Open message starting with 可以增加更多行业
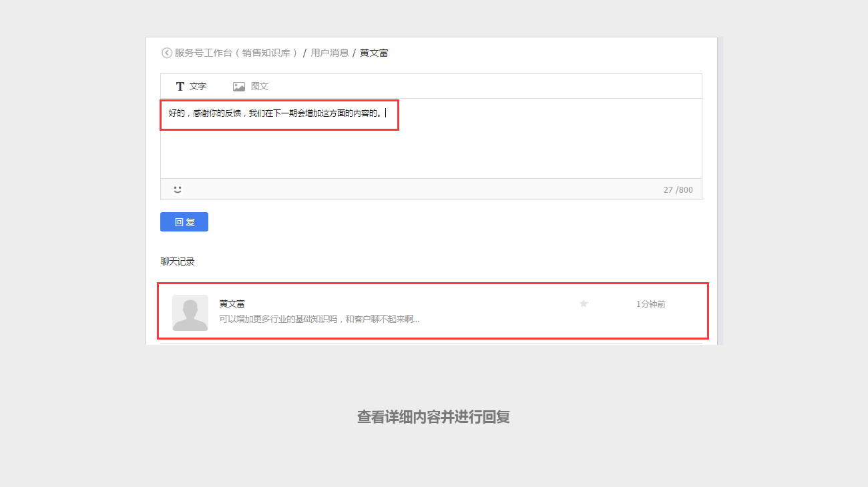 (x=319, y=319)
